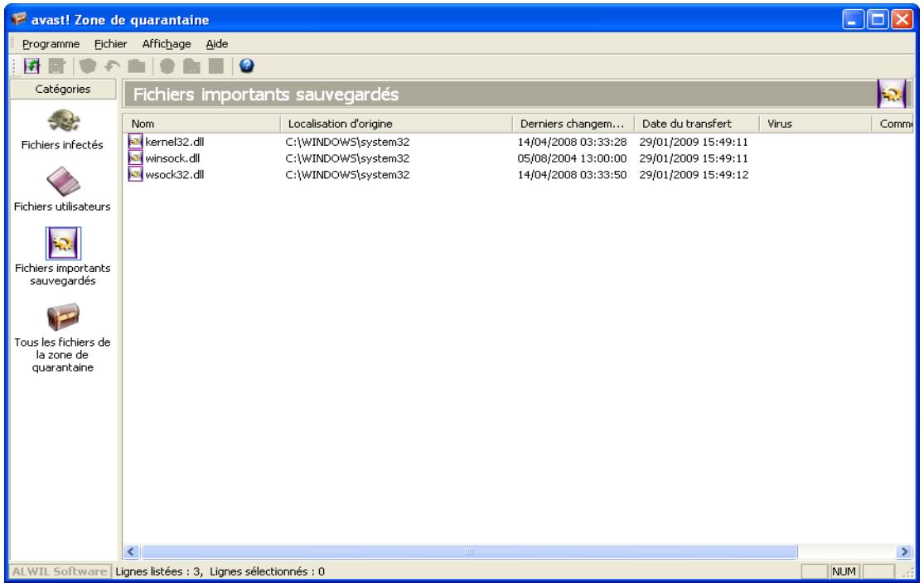The image size is (924, 583).
Task: Click the refresh files toolbar icon
Action: point(31,66)
